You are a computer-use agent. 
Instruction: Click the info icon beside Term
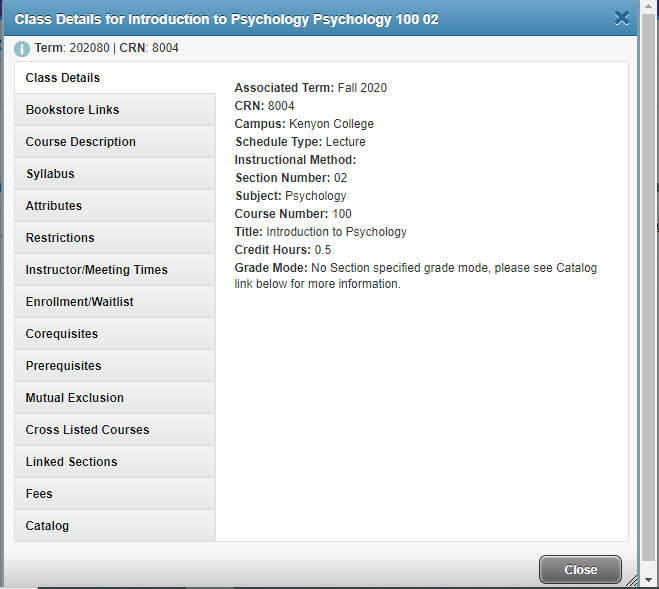click(x=22, y=49)
